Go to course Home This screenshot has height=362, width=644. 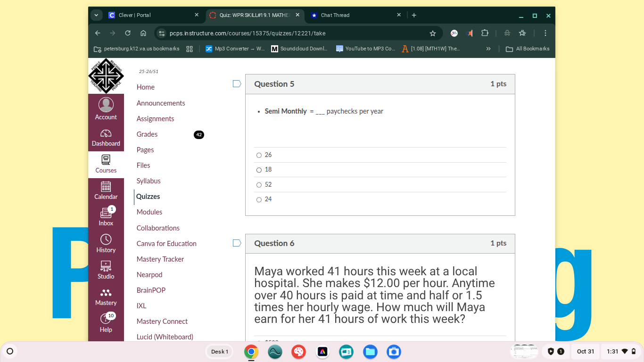(146, 87)
